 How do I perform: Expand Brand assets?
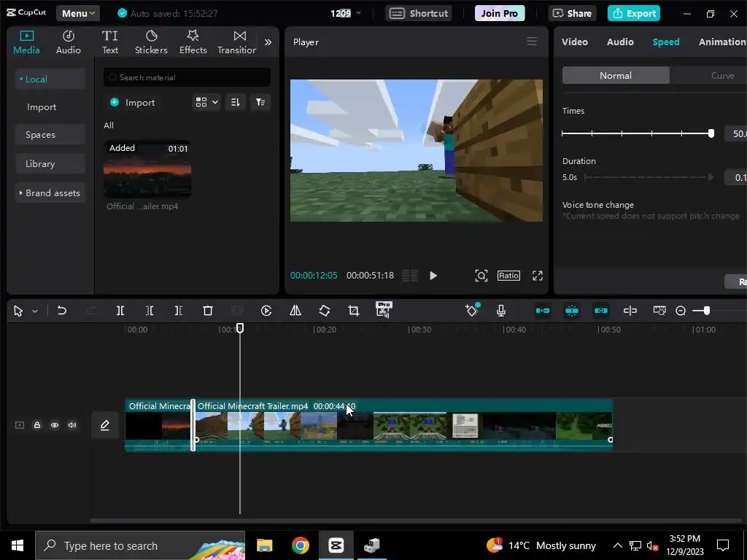(50, 192)
